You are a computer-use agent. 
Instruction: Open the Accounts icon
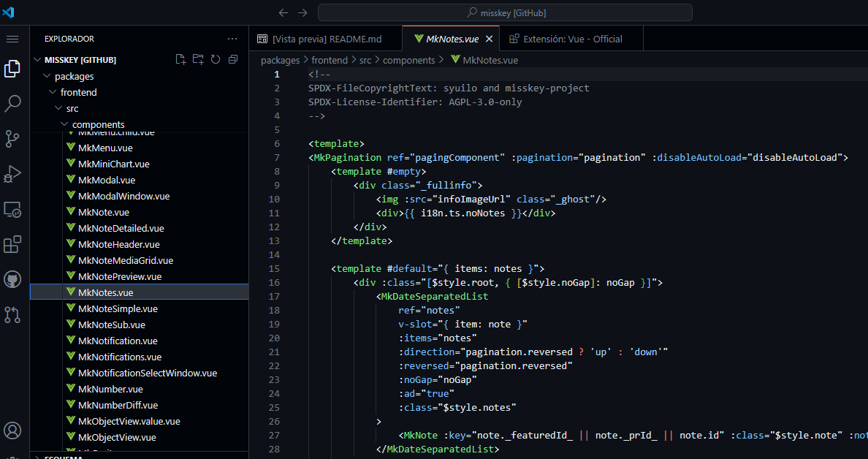(12, 430)
